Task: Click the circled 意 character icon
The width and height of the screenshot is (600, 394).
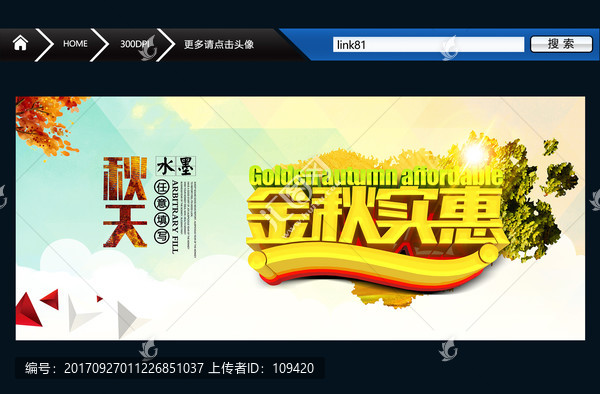Action: [x=161, y=204]
